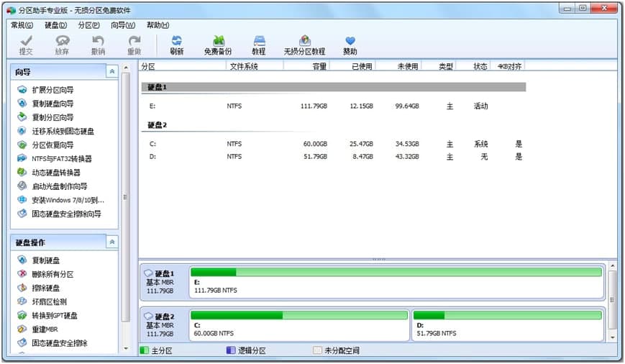Click the 坏扇区检测 icon
Viewport: 625px width, 364px height.
[22, 301]
